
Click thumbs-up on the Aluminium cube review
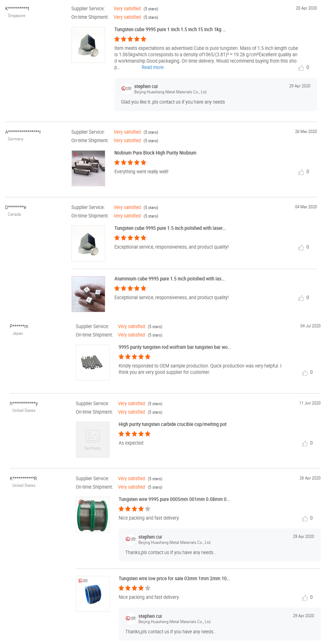301,298
